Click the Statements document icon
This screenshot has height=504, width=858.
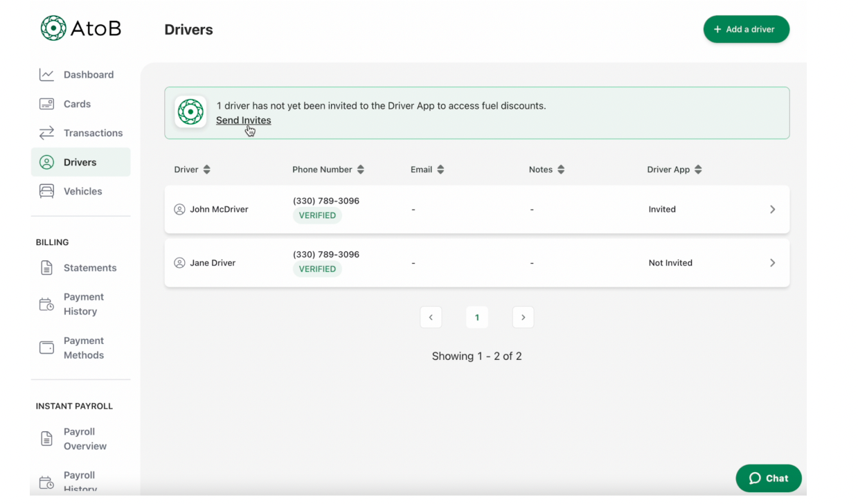point(46,267)
